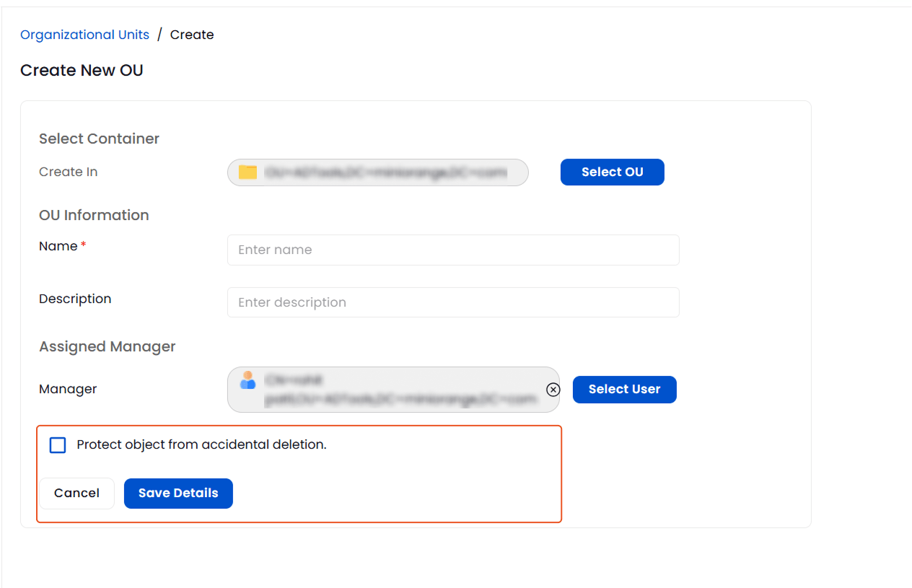Click the red asterisk next to Name label
This screenshot has width=912, height=588.
tap(82, 244)
